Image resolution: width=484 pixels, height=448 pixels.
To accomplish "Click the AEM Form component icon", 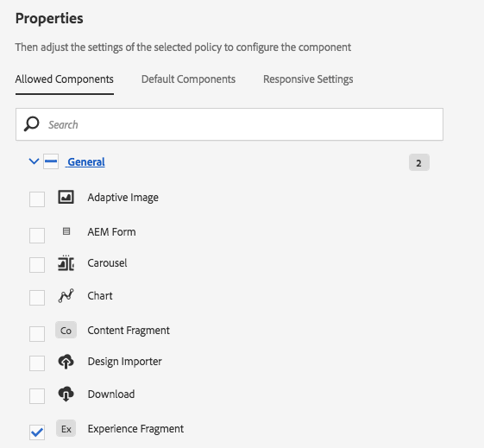I will [66, 231].
